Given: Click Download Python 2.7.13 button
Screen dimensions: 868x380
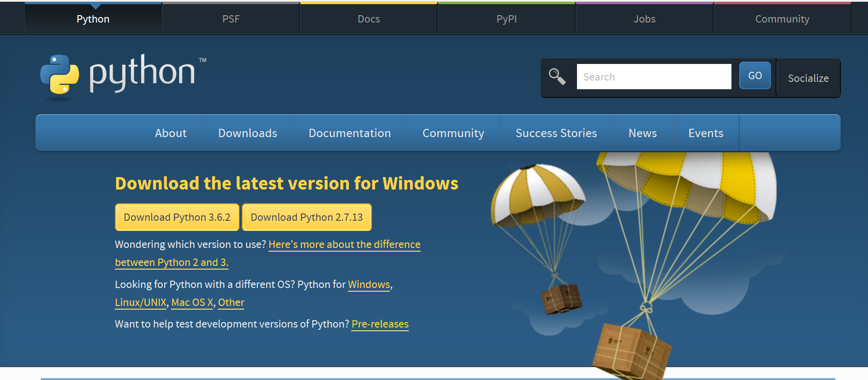Looking at the screenshot, I should pos(307,217).
